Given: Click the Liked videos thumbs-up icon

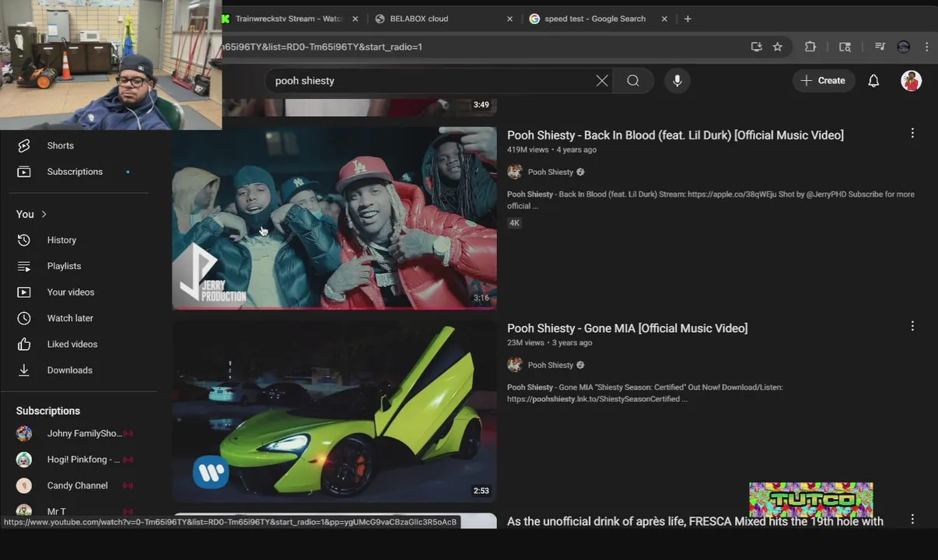Looking at the screenshot, I should click(24, 344).
